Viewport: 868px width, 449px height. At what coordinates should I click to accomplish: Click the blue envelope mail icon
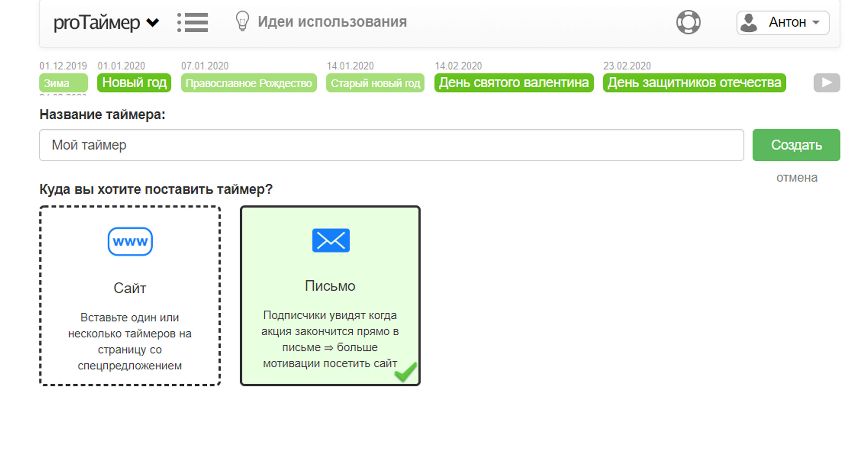(x=331, y=240)
